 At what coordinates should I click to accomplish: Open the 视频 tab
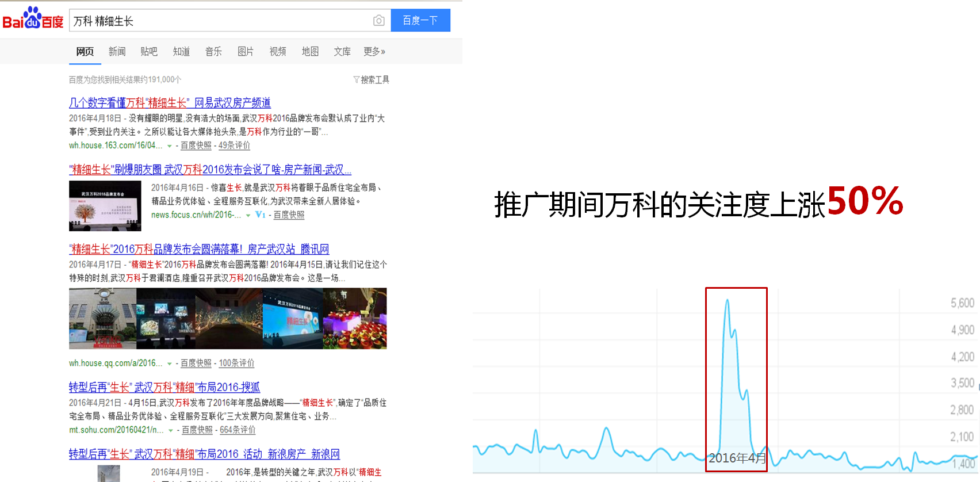point(278,52)
